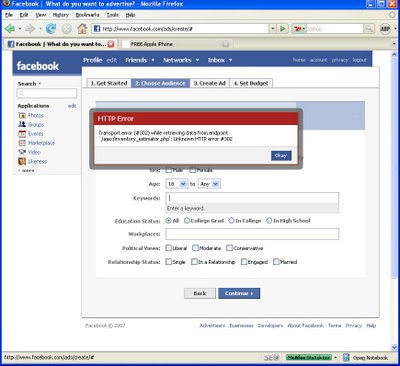Open the Bookmarks menu
Viewport: 400px width, 366px height.
(88, 15)
